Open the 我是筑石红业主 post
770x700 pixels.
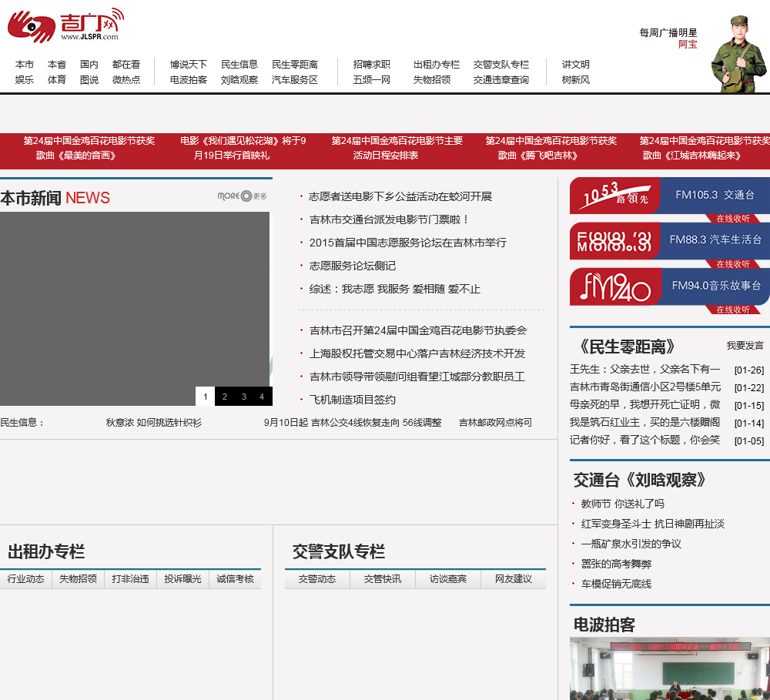pyautogui.click(x=644, y=423)
